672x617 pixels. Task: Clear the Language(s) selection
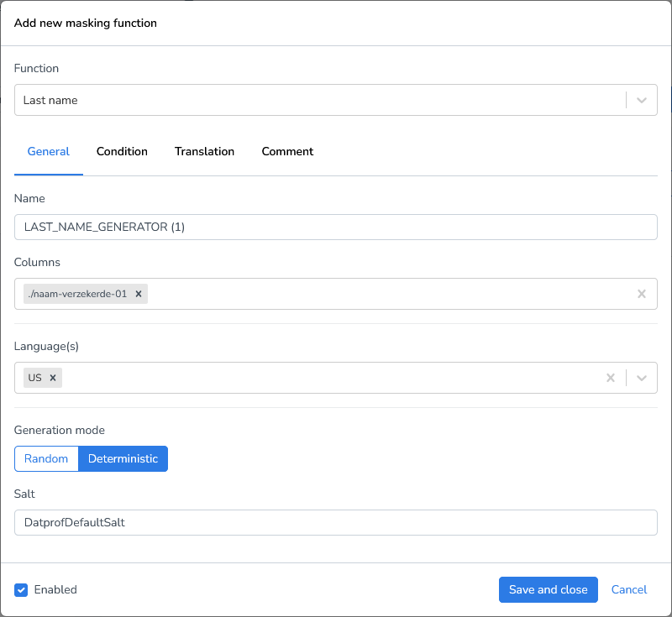[610, 378]
